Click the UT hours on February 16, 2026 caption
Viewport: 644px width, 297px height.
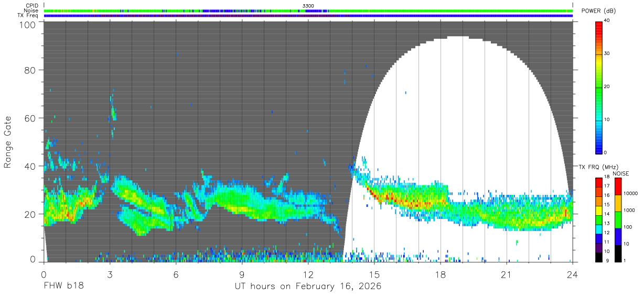(308, 287)
